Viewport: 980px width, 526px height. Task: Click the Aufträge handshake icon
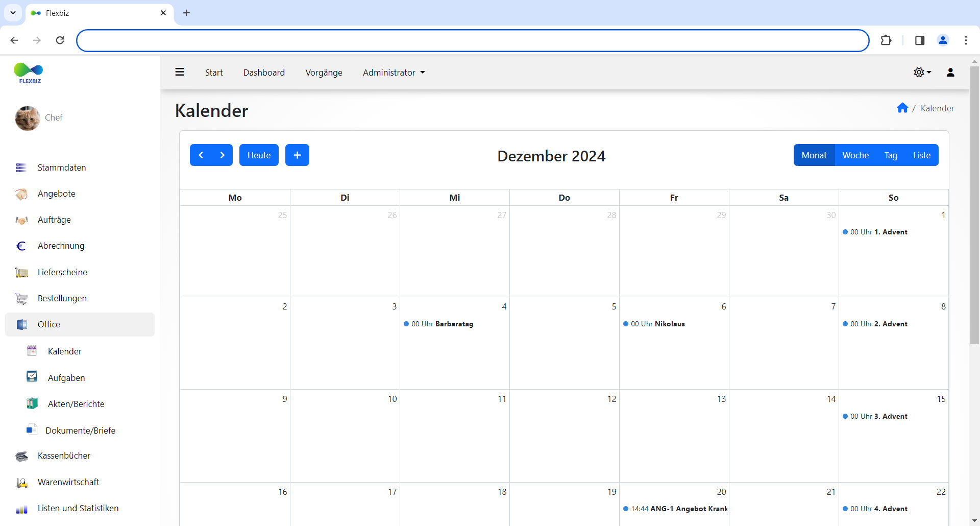[21, 220]
